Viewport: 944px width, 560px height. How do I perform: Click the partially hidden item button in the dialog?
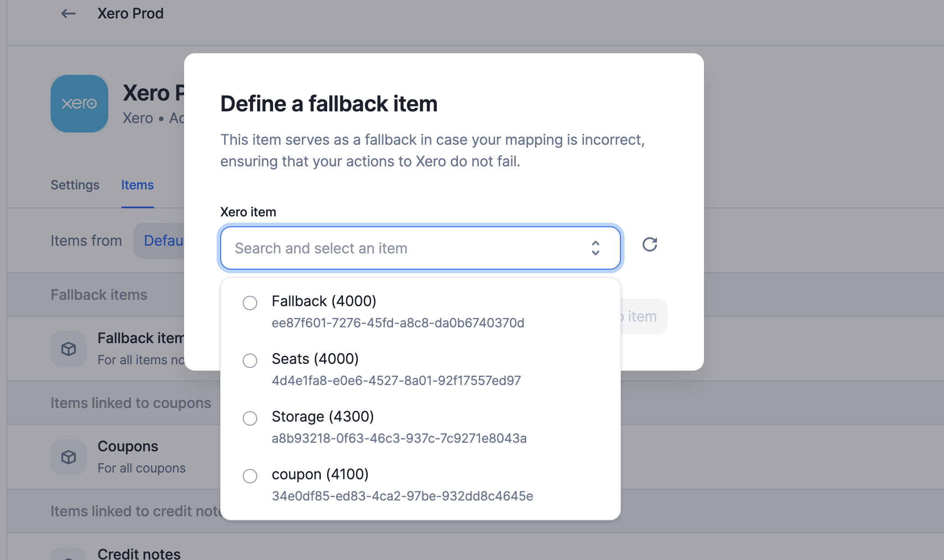coord(644,317)
